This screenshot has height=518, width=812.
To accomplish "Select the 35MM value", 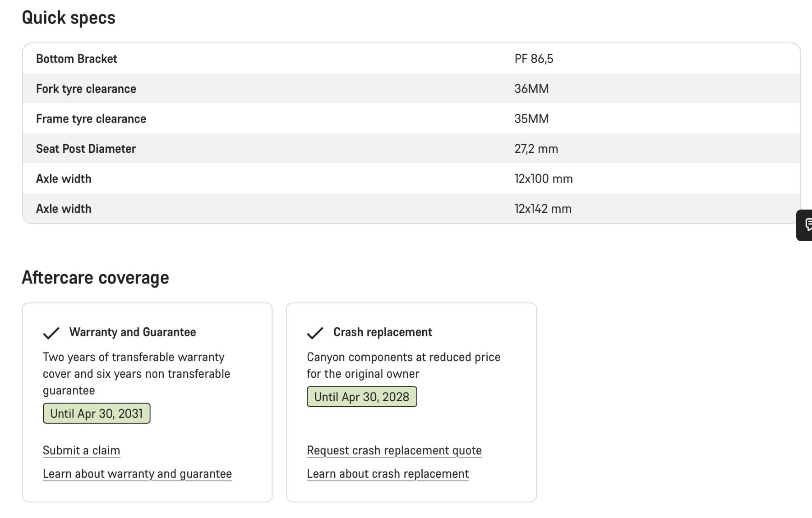I will (531, 119).
